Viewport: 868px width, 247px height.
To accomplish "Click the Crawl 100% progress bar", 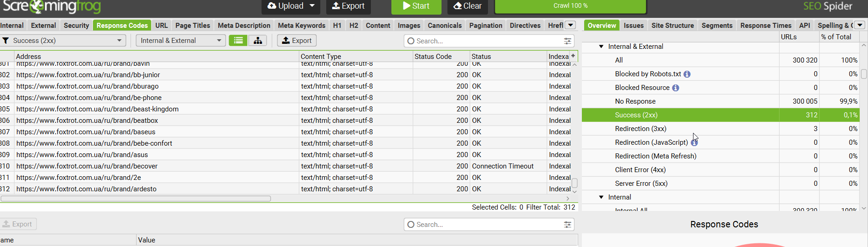I will tap(570, 6).
